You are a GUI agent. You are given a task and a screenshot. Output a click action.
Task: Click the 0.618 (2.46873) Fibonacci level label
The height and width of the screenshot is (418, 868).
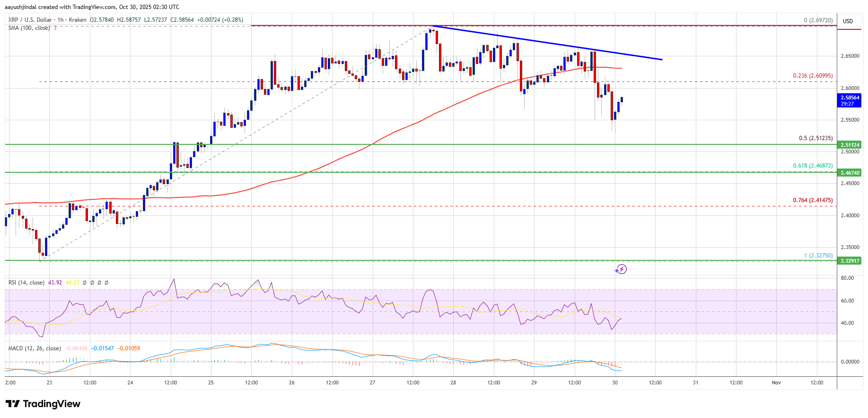(813, 166)
